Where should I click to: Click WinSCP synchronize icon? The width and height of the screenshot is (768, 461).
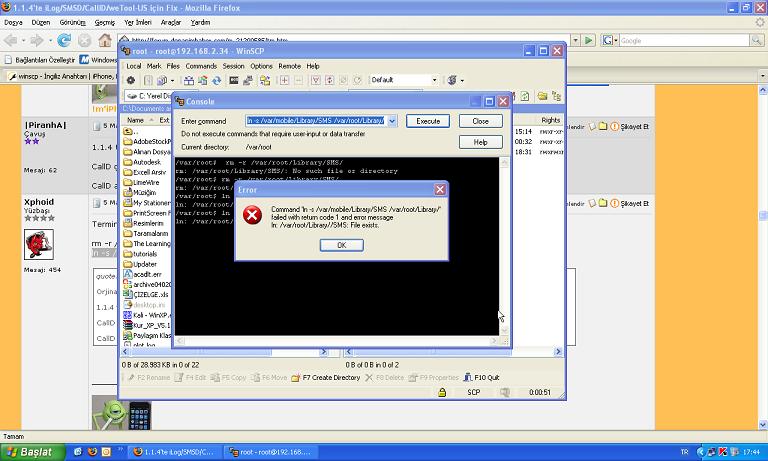click(x=202, y=80)
